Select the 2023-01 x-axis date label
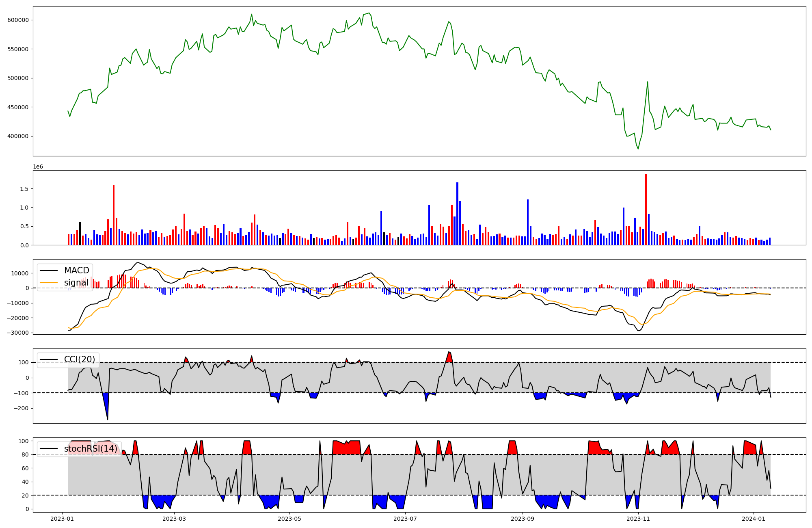 coord(62,519)
